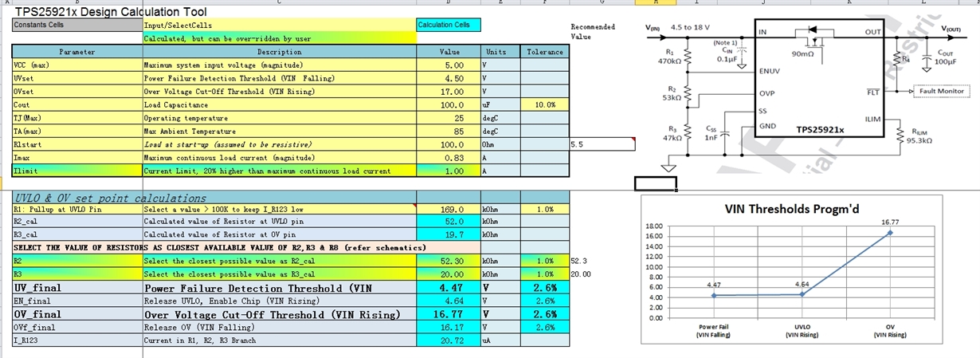Viewport: 980px width, 358px height.
Task: Select 'Calculated, but can be over-ridden by user' cell
Action: pos(279,37)
